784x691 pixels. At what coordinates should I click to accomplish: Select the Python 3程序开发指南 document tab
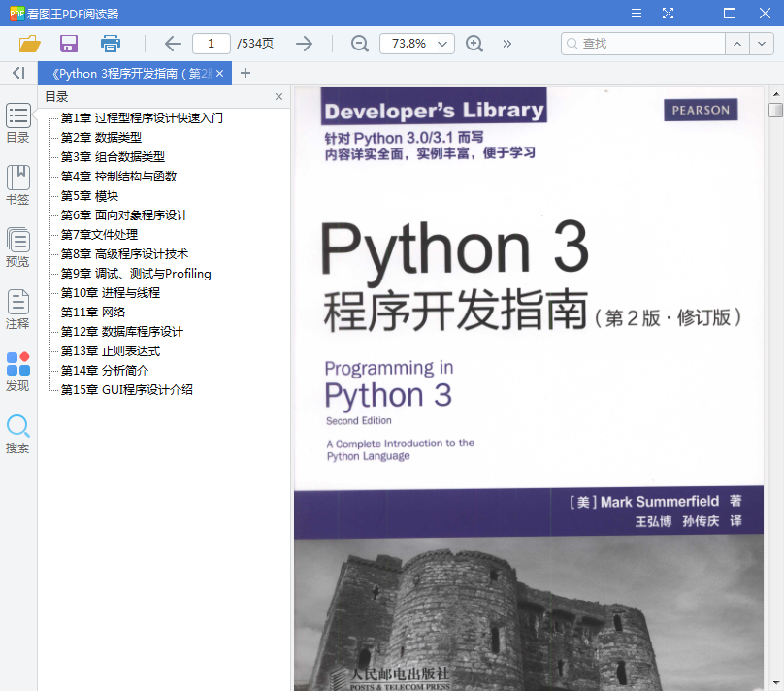point(133,74)
